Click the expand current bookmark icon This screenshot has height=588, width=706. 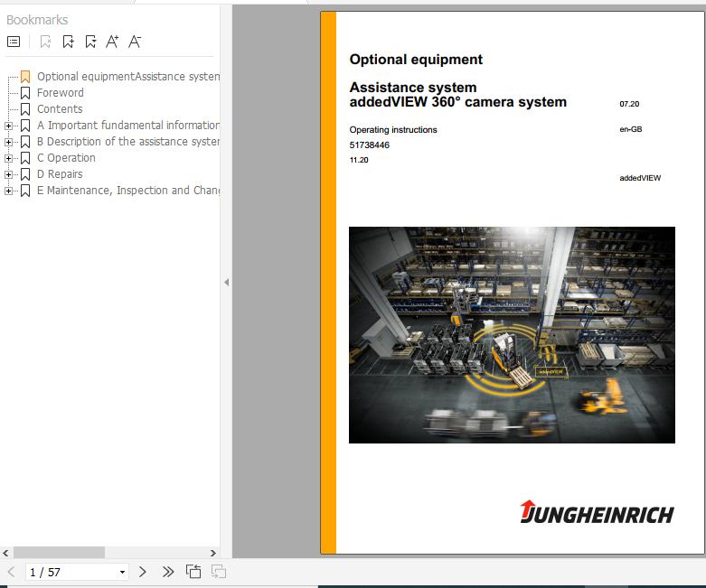coord(90,42)
